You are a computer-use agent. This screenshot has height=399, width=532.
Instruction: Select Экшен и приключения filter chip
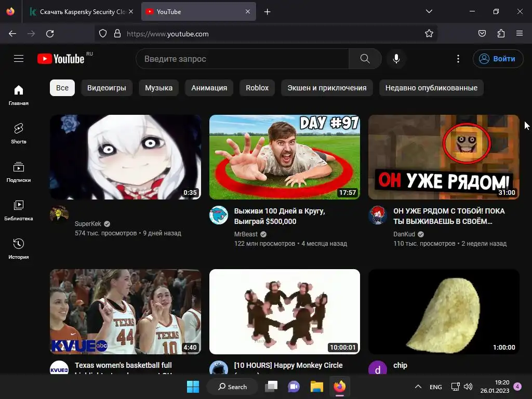point(327,88)
